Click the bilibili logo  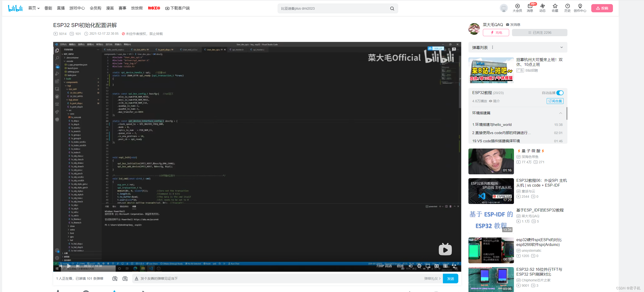tap(15, 8)
